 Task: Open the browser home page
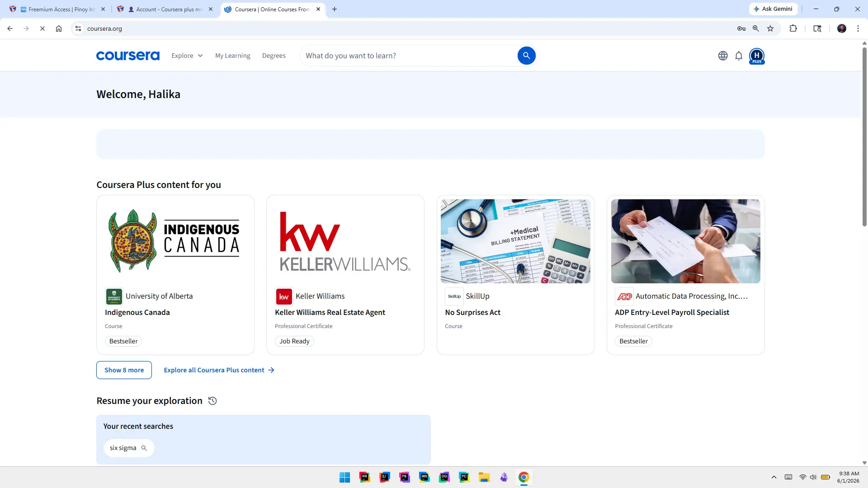point(59,28)
